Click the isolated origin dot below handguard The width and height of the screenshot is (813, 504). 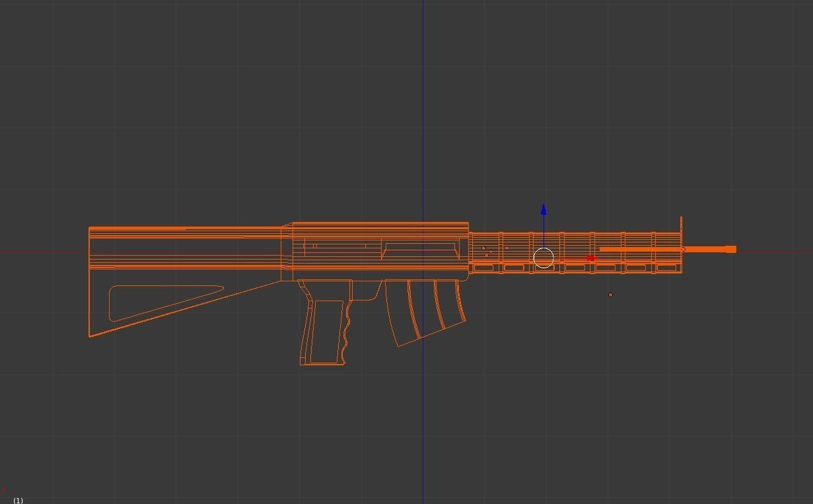(x=610, y=295)
